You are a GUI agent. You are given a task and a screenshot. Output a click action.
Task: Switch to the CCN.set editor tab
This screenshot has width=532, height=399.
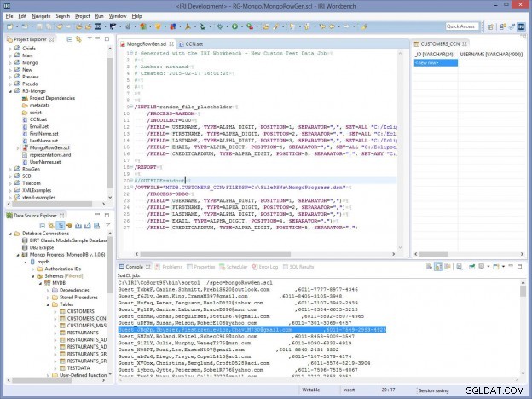(x=191, y=44)
